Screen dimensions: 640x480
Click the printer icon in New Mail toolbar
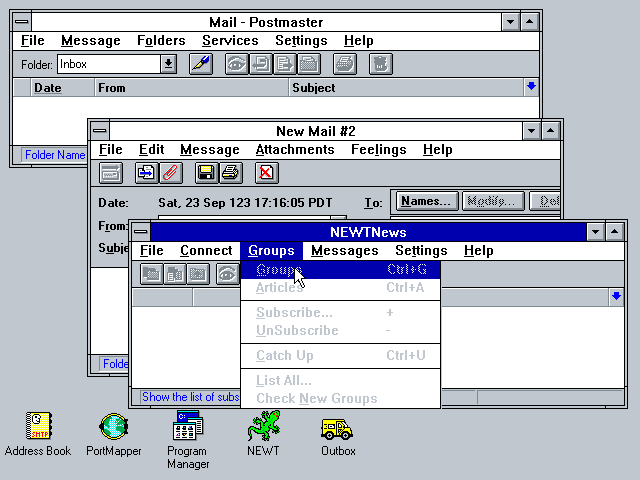pos(231,173)
